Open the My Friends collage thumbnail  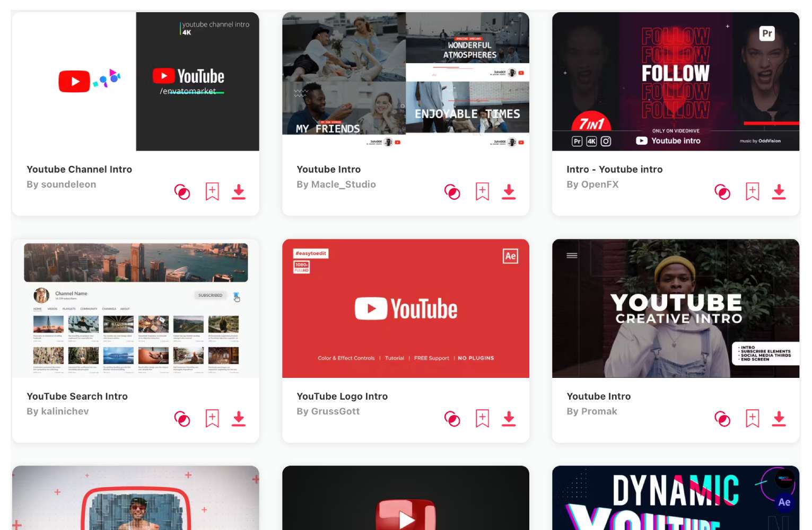click(406, 82)
